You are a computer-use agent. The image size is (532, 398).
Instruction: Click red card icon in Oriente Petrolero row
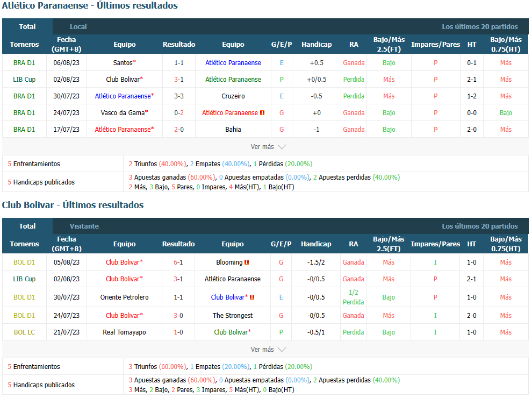(x=252, y=297)
